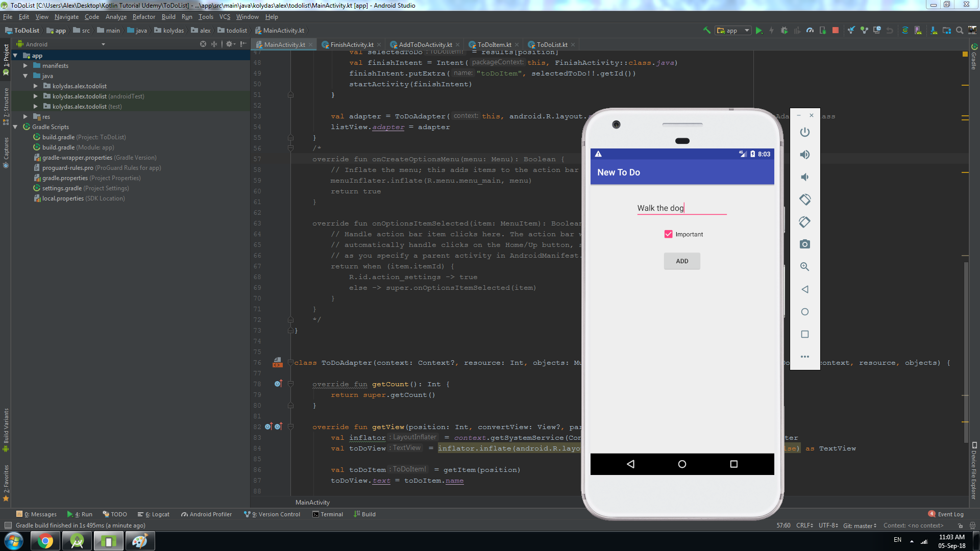Open the Android Profiler tool window

pyautogui.click(x=206, y=514)
